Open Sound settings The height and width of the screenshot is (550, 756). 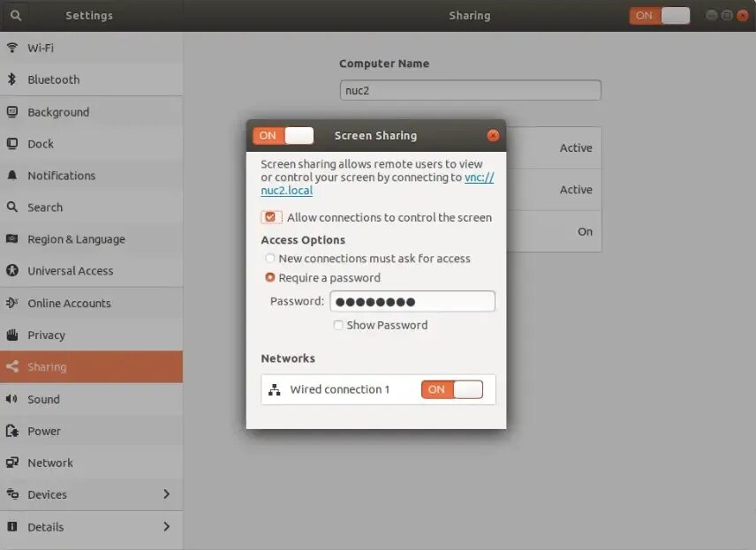91,399
